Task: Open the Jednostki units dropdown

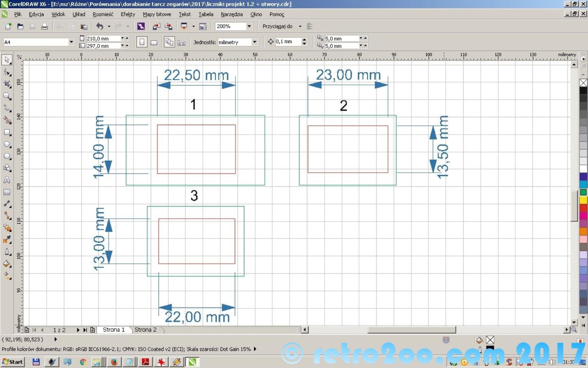Action: point(255,42)
